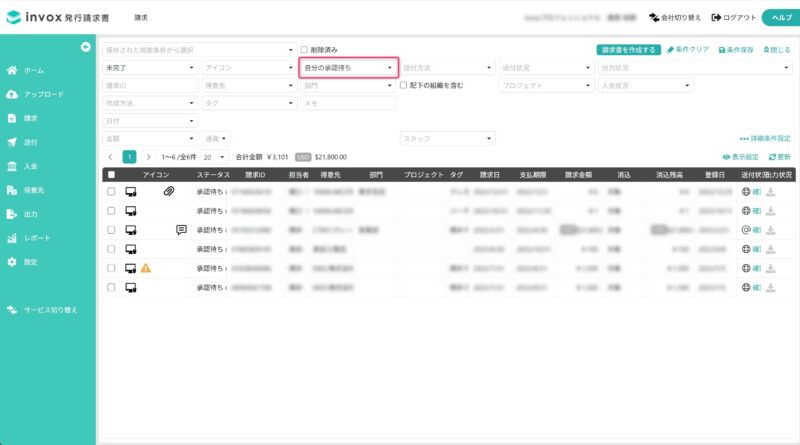
Task: Open the プロジェクト filter dropdown
Action: click(546, 85)
